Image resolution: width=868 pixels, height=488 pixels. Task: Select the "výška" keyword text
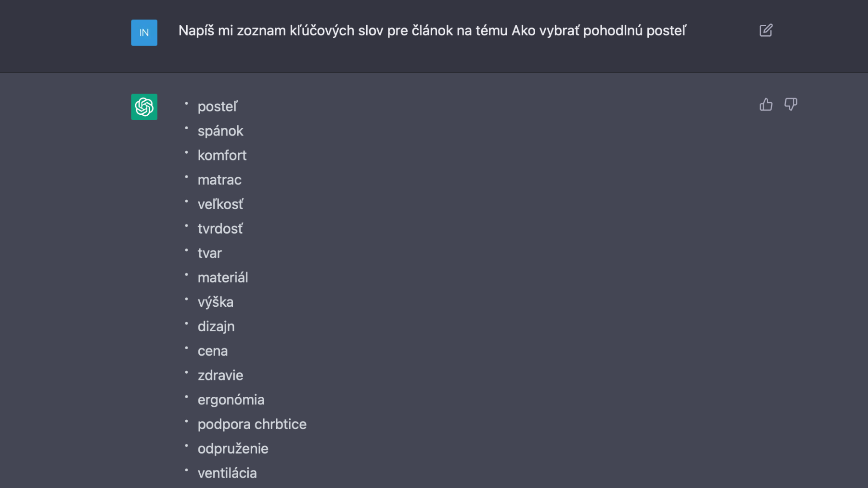click(x=215, y=302)
